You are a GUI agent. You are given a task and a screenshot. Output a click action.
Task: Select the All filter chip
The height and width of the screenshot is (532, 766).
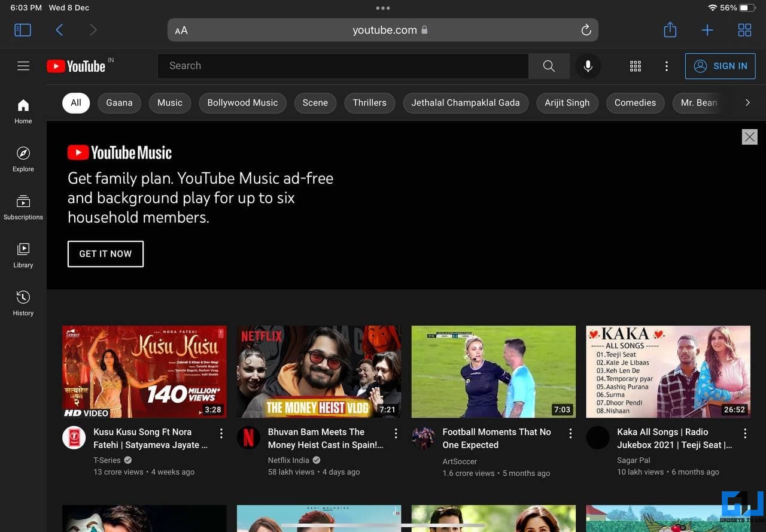[76, 103]
